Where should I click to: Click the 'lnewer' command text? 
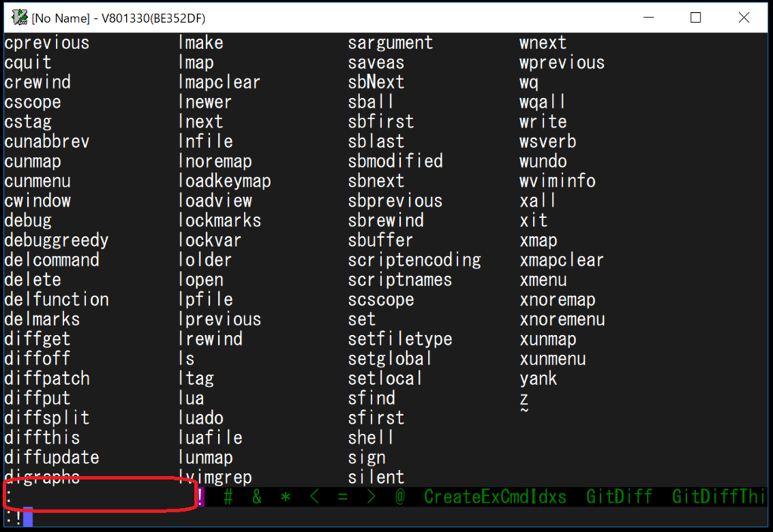(205, 102)
